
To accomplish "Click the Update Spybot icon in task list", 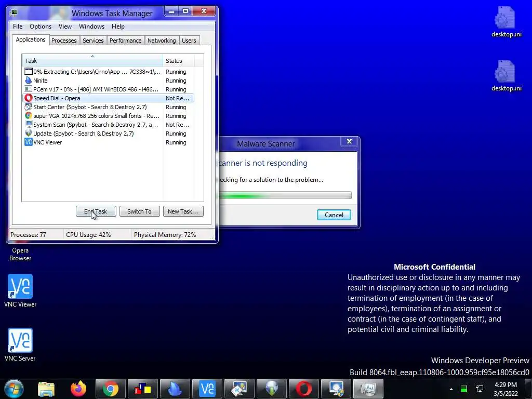I will point(29,134).
